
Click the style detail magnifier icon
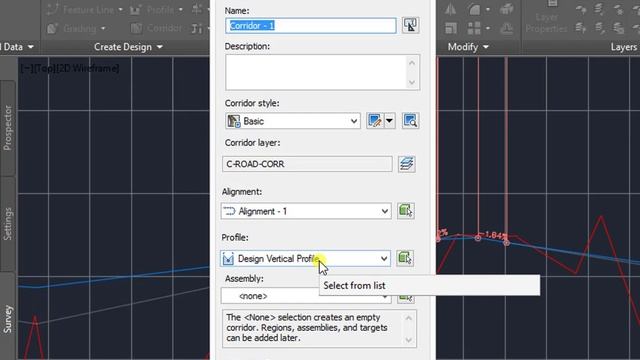410,121
